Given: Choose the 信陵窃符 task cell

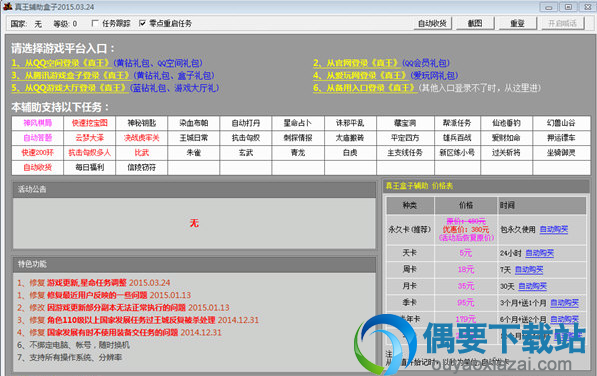Looking at the screenshot, I should click(x=142, y=167).
